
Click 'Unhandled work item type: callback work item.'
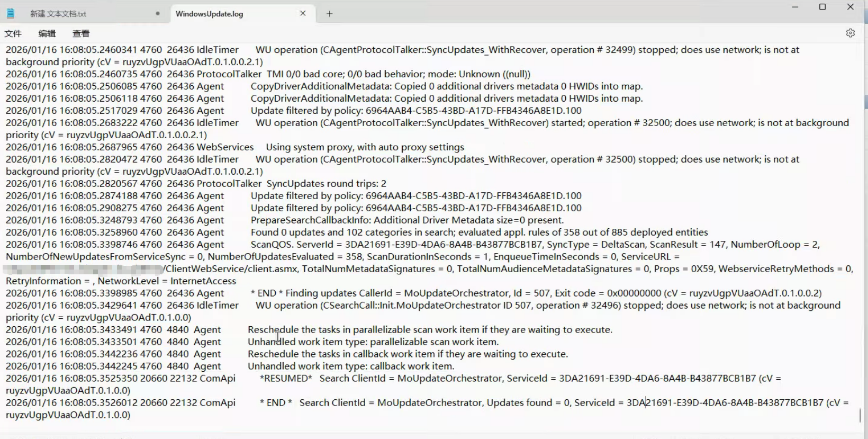351,366
